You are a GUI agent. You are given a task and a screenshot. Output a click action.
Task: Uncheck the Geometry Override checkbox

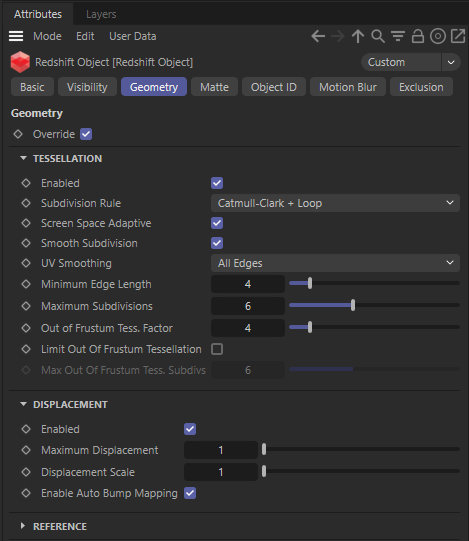(x=86, y=134)
